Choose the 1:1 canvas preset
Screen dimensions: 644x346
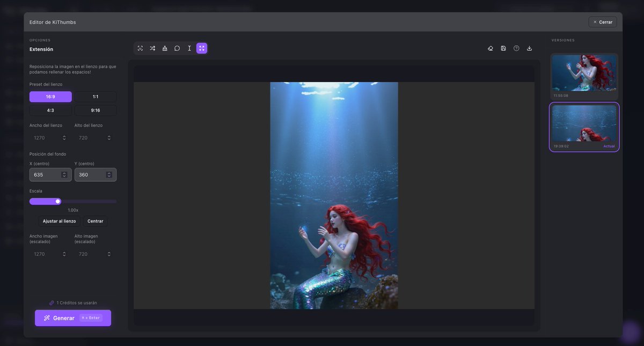click(96, 97)
